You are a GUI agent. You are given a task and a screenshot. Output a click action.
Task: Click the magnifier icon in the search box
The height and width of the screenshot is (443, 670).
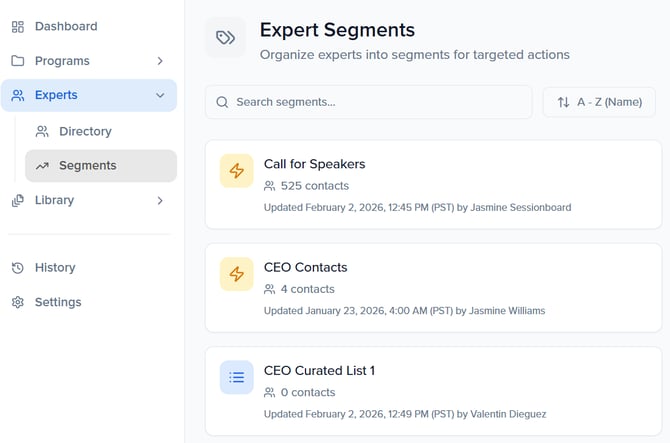coord(222,102)
